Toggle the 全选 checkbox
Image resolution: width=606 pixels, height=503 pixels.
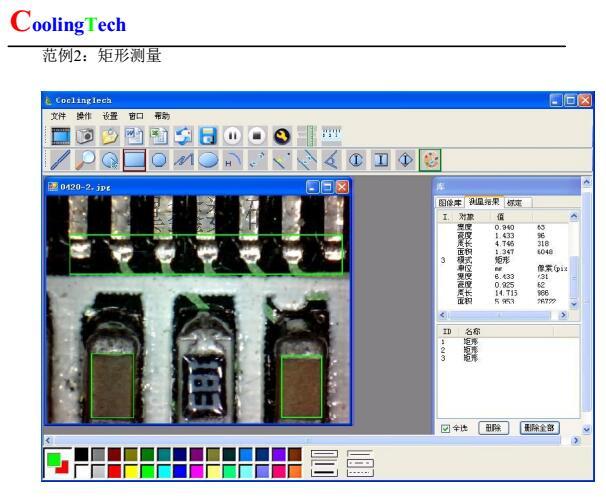tap(446, 428)
